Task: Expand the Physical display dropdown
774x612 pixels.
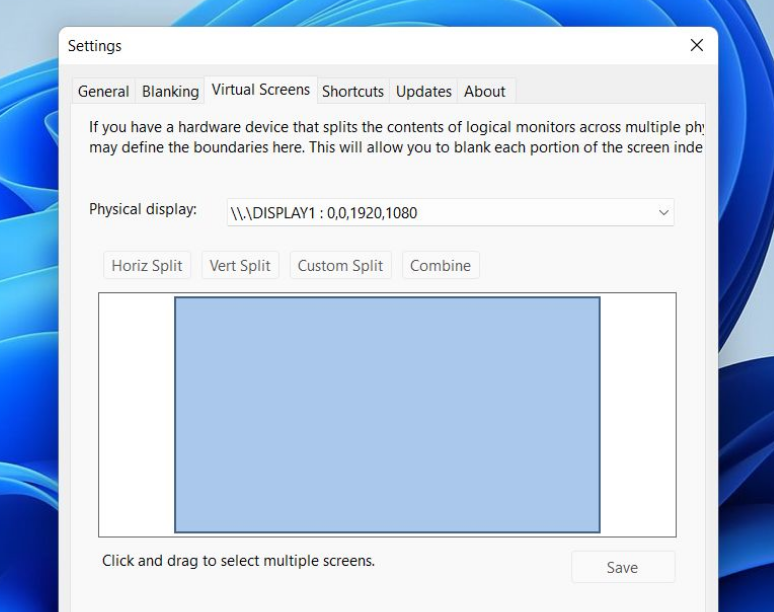Action: (x=450, y=213)
